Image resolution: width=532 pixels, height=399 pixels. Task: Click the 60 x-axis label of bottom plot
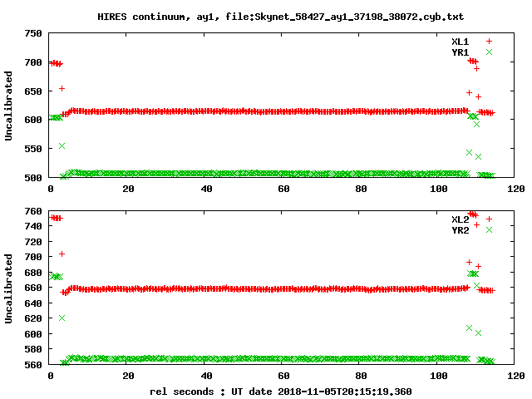point(283,376)
